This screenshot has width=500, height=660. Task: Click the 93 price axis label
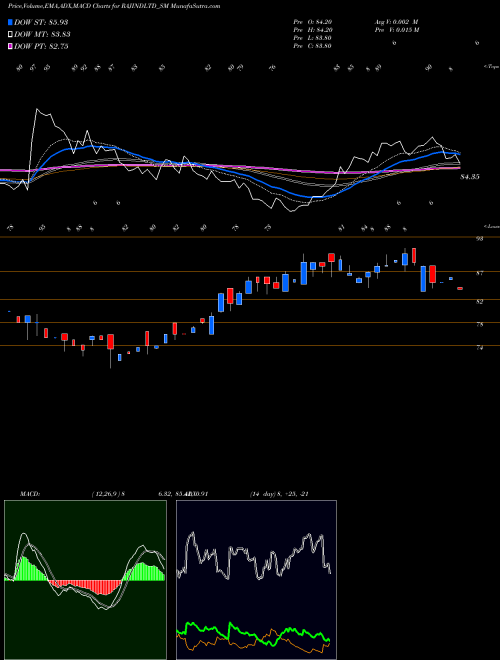(x=479, y=239)
